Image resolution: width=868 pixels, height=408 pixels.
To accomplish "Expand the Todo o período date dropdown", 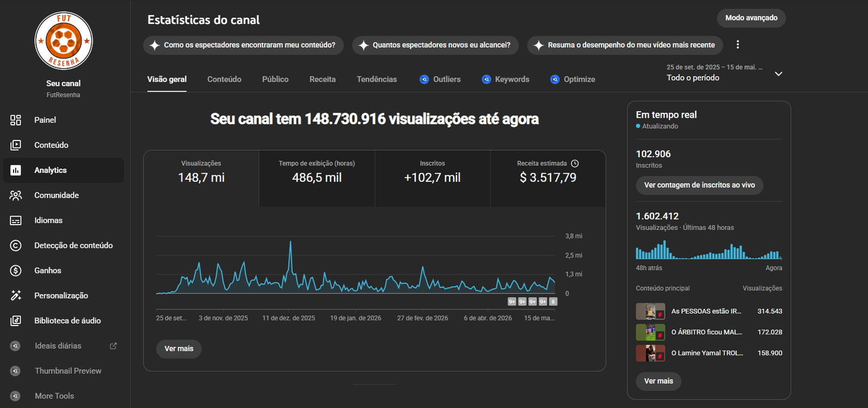I will (778, 74).
